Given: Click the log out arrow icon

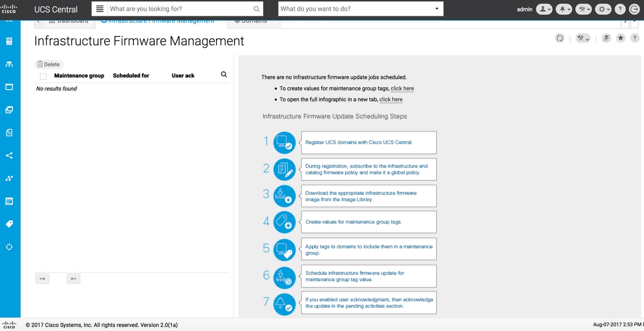Looking at the screenshot, I should pos(634,9).
